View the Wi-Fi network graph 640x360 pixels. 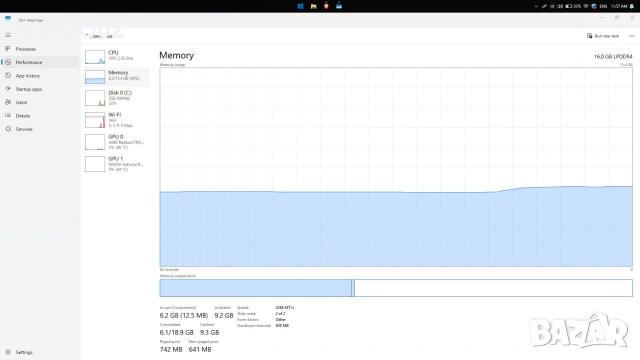pos(95,120)
